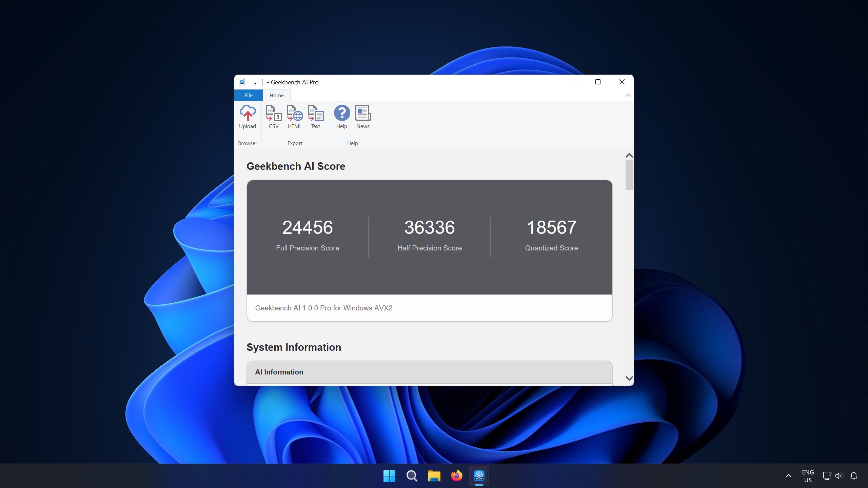
Task: Export results as CSV file
Action: point(273,116)
